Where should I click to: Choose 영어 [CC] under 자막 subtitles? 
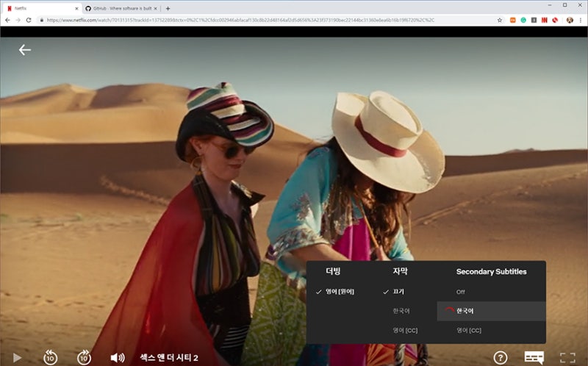(x=405, y=331)
